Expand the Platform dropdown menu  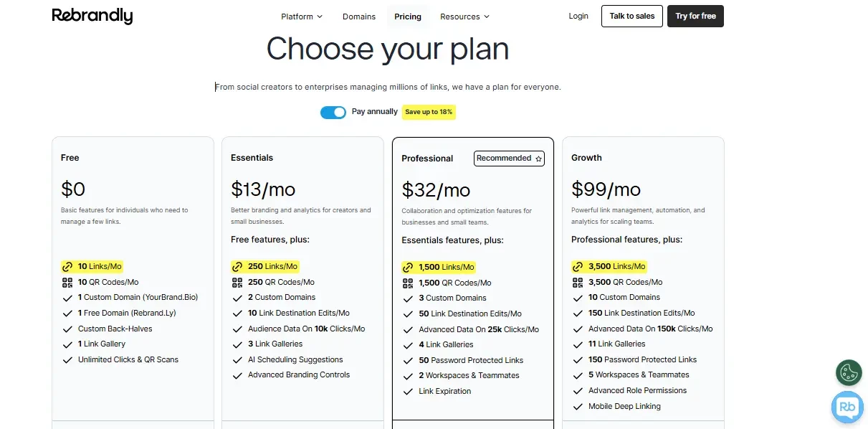pos(302,16)
